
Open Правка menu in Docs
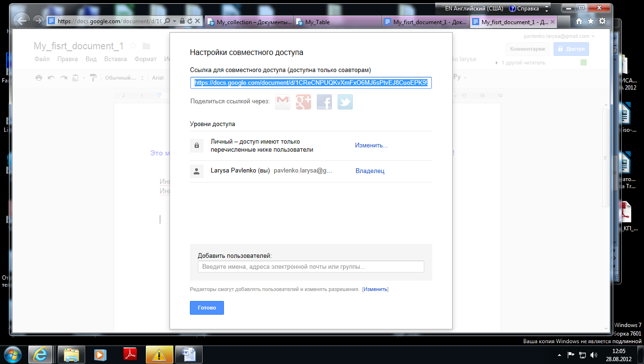[68, 59]
